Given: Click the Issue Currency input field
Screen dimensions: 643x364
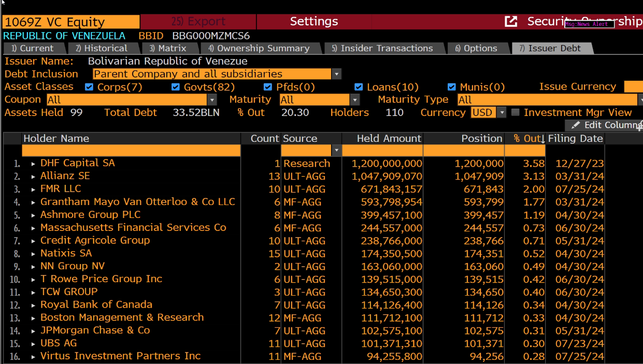Looking at the screenshot, I should pyautogui.click(x=634, y=87).
